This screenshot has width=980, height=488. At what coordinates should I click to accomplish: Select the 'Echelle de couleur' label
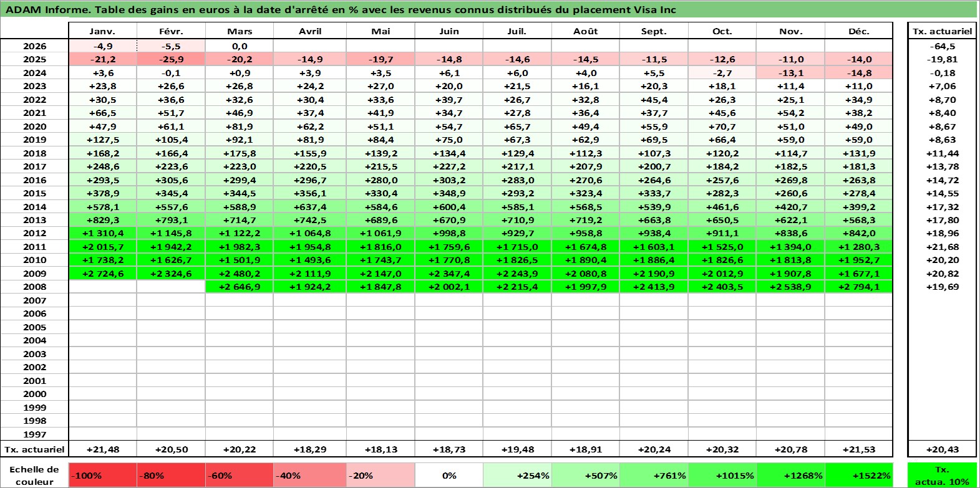tap(34, 475)
